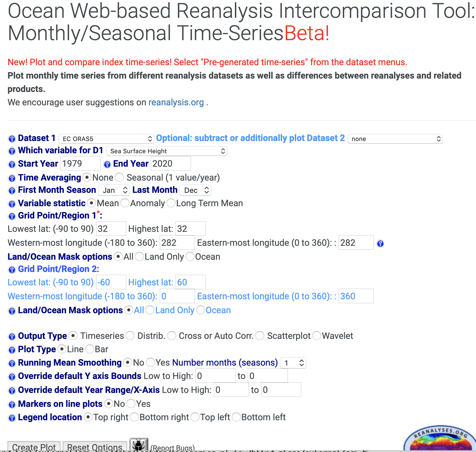Click the Start Year input field
Screen dimensions: 476x452
tap(80, 164)
